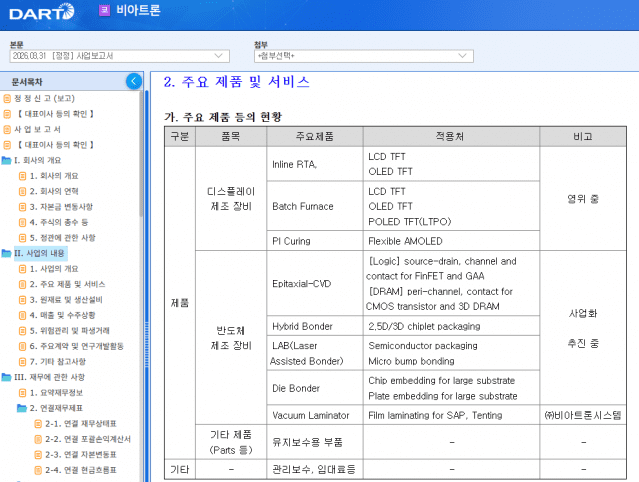
Task: Click folder icon beside 2. 연결재무제표
Action: pyautogui.click(x=22, y=408)
